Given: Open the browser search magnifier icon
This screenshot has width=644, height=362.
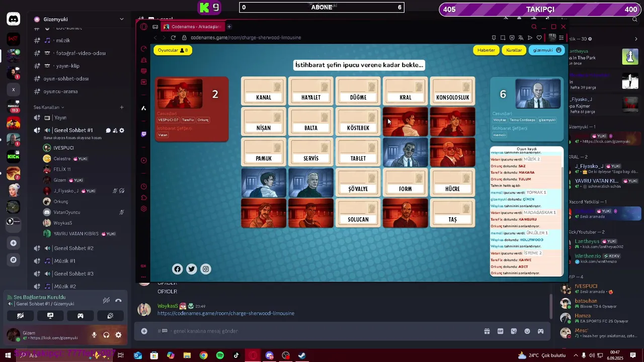Looking at the screenshot, I should (534, 27).
